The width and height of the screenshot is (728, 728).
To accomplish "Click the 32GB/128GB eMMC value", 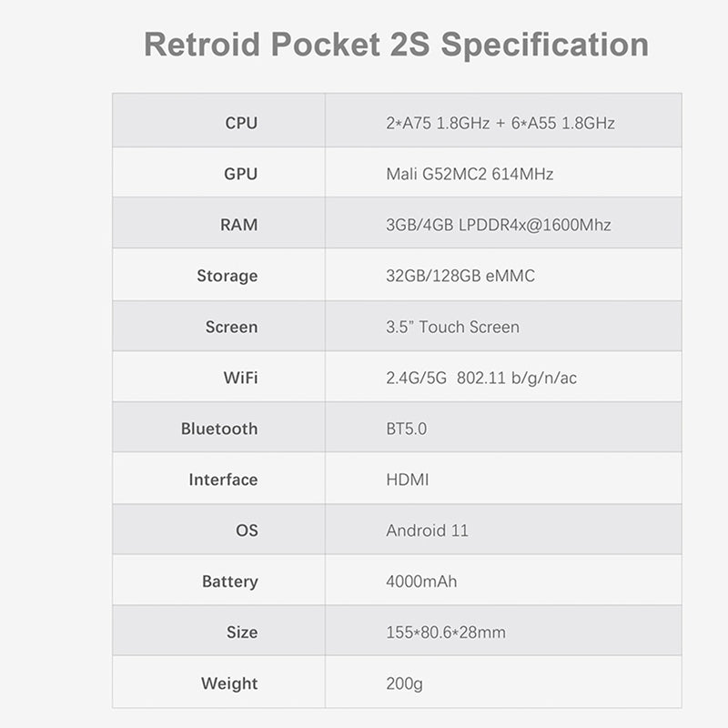I will point(460,276).
